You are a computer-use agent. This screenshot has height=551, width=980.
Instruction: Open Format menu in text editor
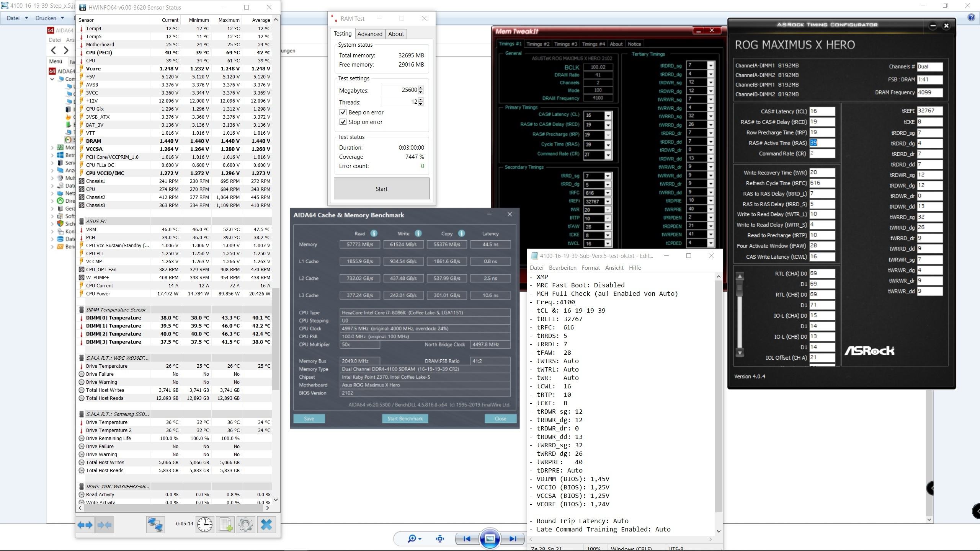(x=591, y=267)
